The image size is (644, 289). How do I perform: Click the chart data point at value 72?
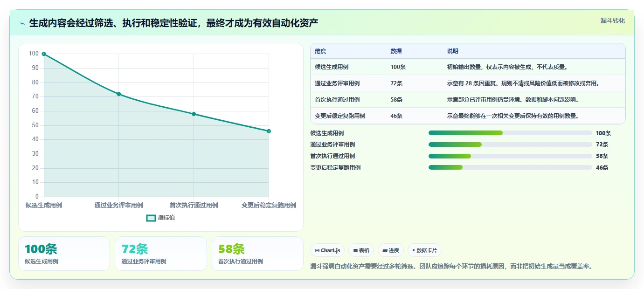point(119,94)
